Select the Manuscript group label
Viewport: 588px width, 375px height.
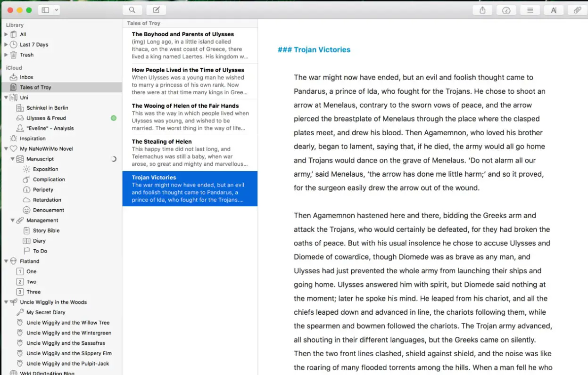point(40,159)
